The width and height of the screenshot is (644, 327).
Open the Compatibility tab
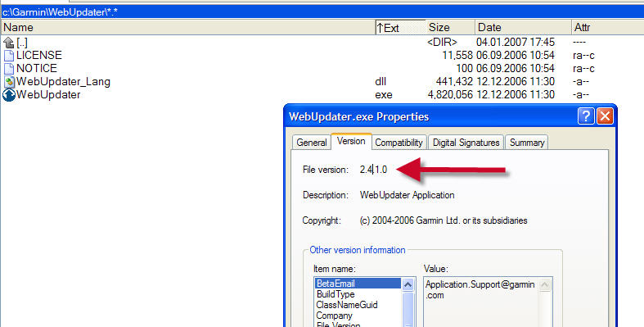pyautogui.click(x=399, y=143)
